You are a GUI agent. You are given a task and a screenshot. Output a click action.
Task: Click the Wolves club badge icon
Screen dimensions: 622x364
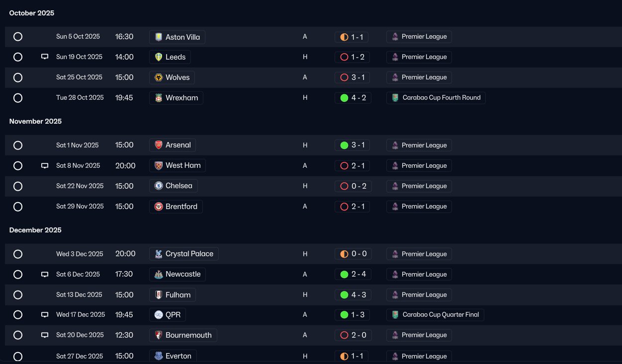pyautogui.click(x=159, y=77)
